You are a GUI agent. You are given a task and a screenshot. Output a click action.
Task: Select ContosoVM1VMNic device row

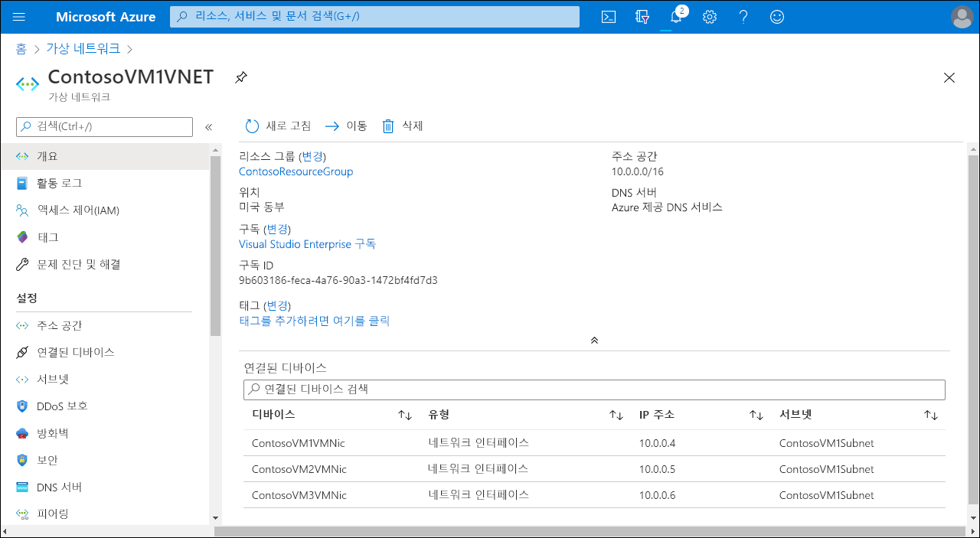(594, 443)
